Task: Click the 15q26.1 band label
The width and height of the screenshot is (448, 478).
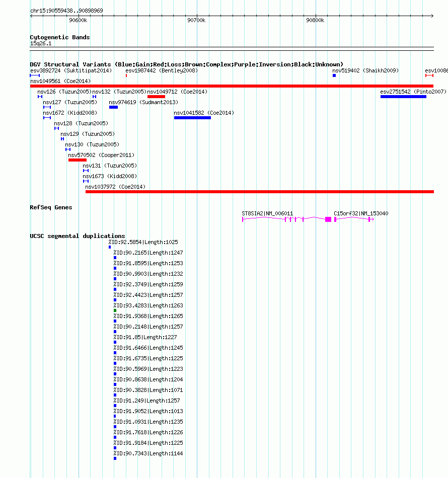Action: point(41,44)
